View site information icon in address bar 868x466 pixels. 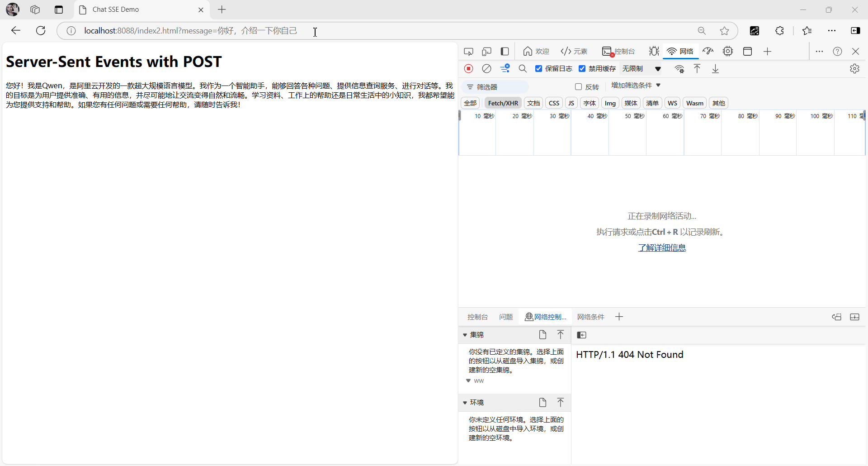(x=71, y=31)
